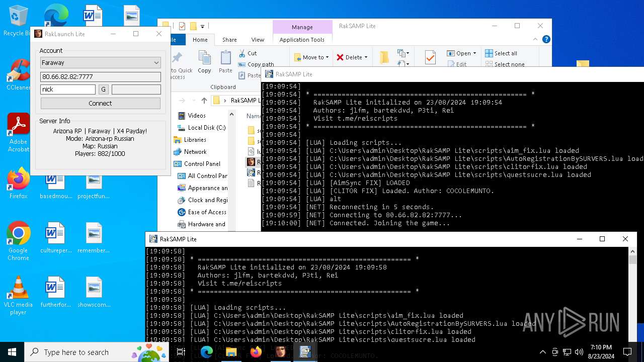Click navigation pane scrollbar up arrow
Screen dimensions: 644x362
coord(232,114)
